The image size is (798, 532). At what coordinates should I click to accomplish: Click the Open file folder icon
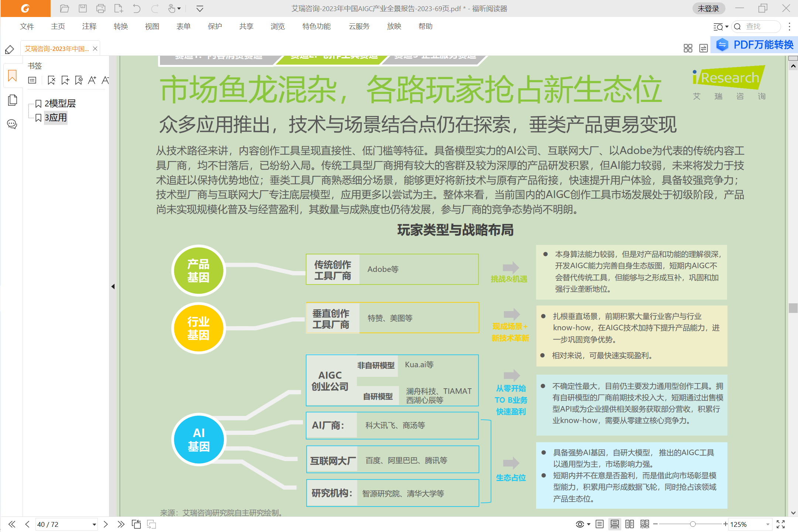pyautogui.click(x=65, y=8)
